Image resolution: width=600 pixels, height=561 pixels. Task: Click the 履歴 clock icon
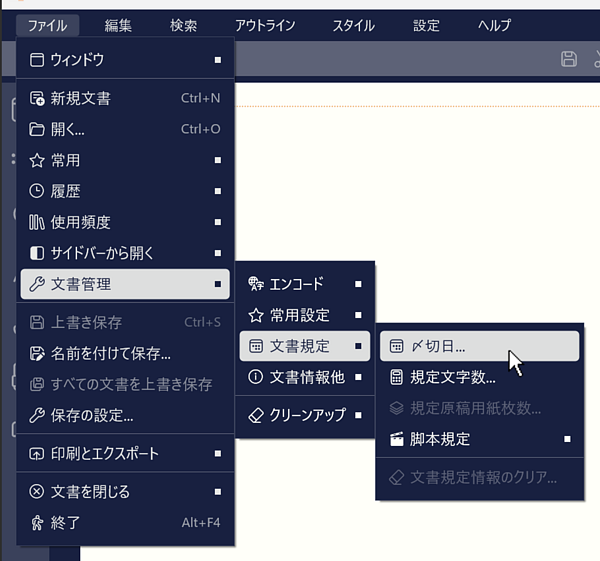pyautogui.click(x=37, y=191)
